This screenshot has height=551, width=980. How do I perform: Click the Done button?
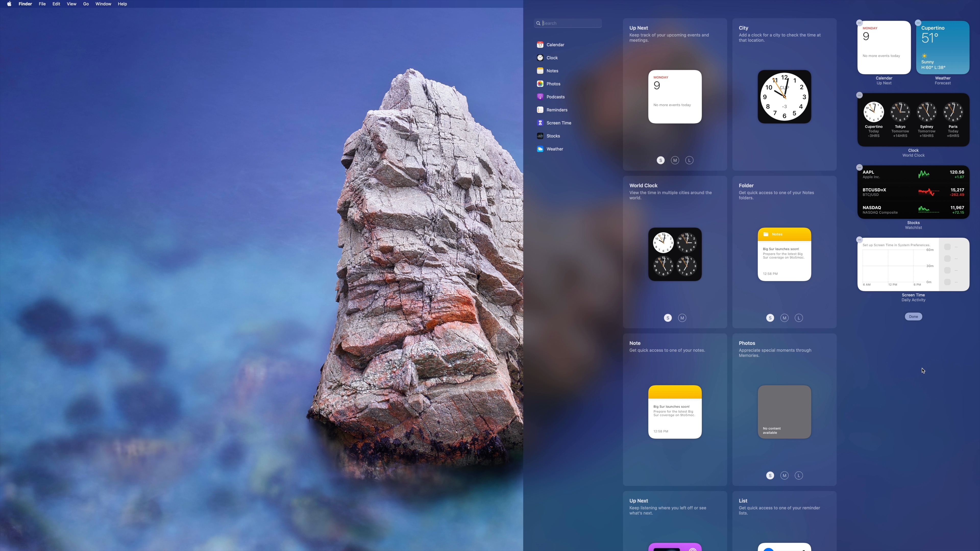pyautogui.click(x=913, y=316)
